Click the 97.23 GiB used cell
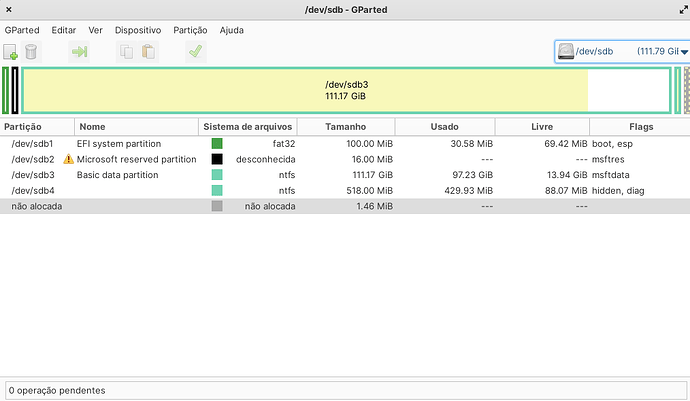690x401 pixels. [473, 175]
